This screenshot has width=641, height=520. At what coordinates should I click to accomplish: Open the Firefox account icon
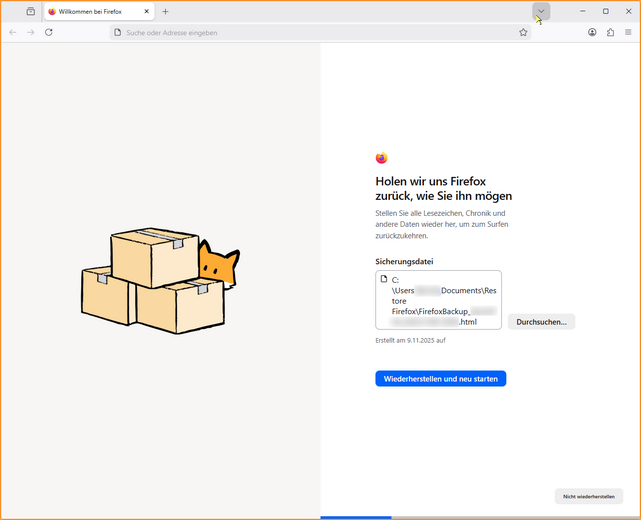coord(592,32)
